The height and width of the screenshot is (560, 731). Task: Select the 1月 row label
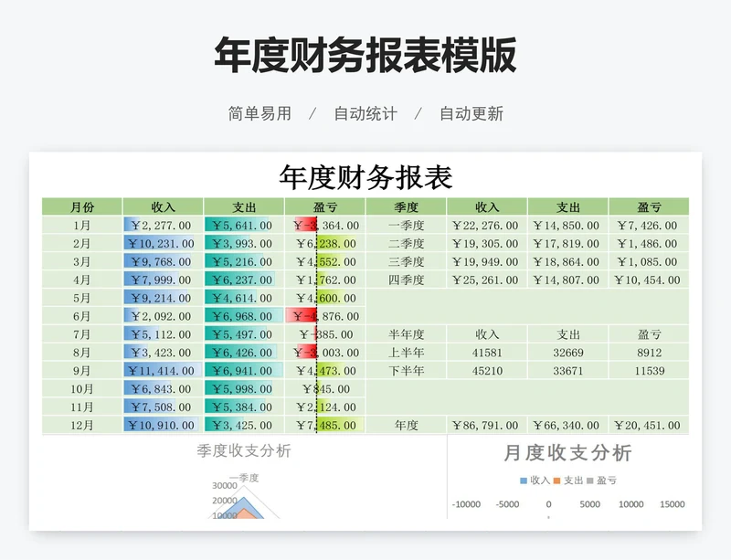click(x=82, y=226)
